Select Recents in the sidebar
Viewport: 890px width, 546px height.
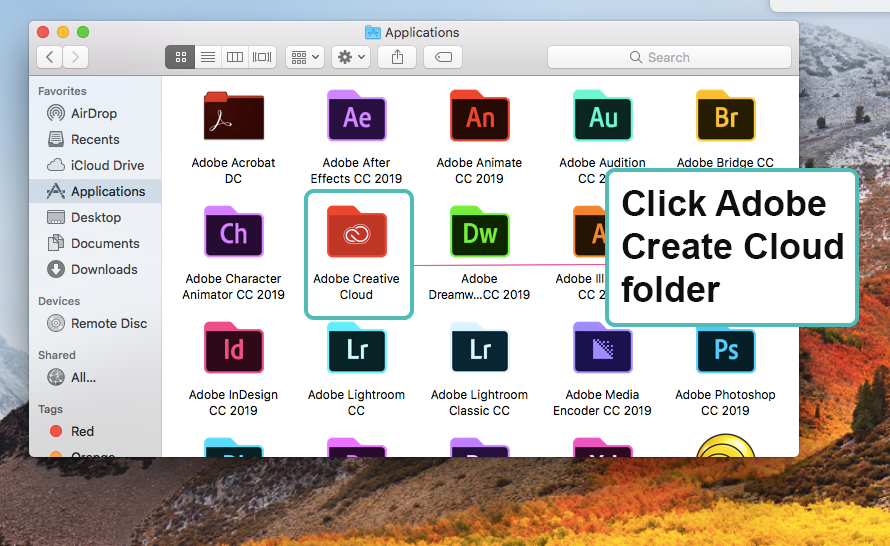[x=95, y=140]
